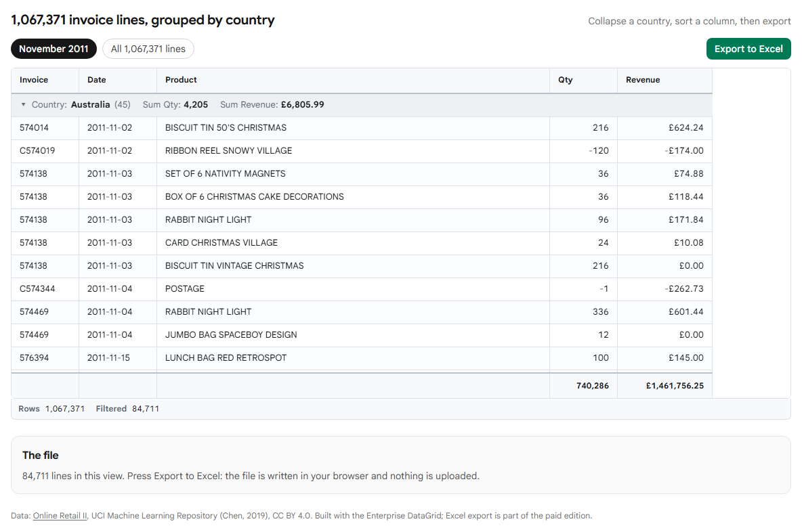Select revenue cell £10.08

664,243
